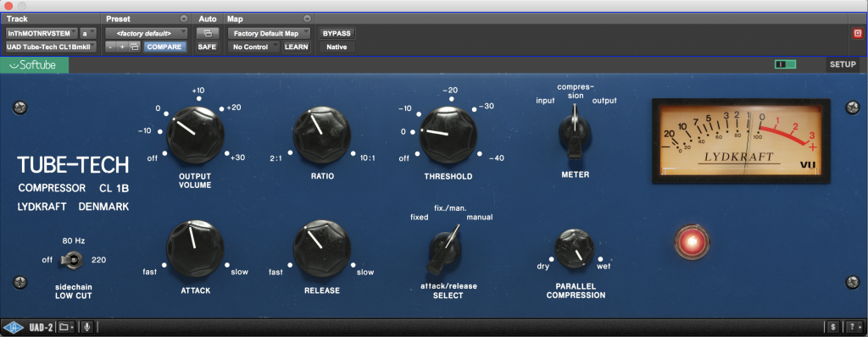Toggle the green switch beside SETUP

(785, 64)
